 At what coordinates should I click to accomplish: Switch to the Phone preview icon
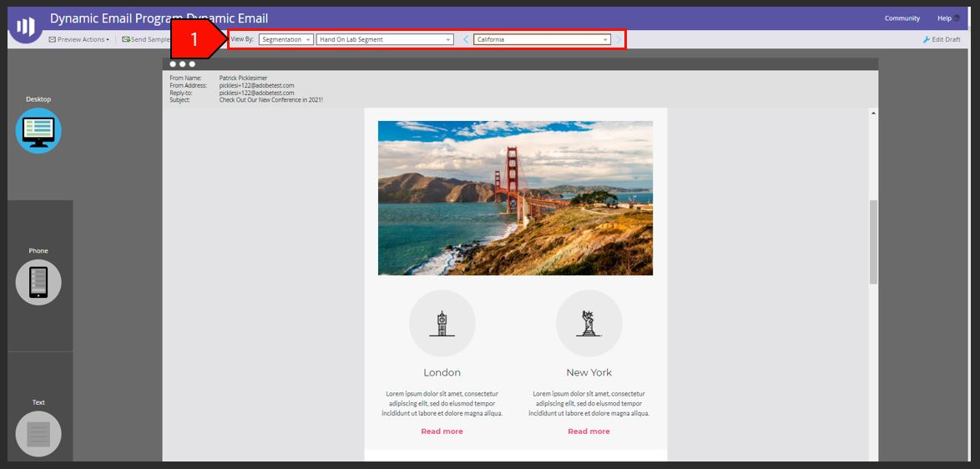pos(38,282)
